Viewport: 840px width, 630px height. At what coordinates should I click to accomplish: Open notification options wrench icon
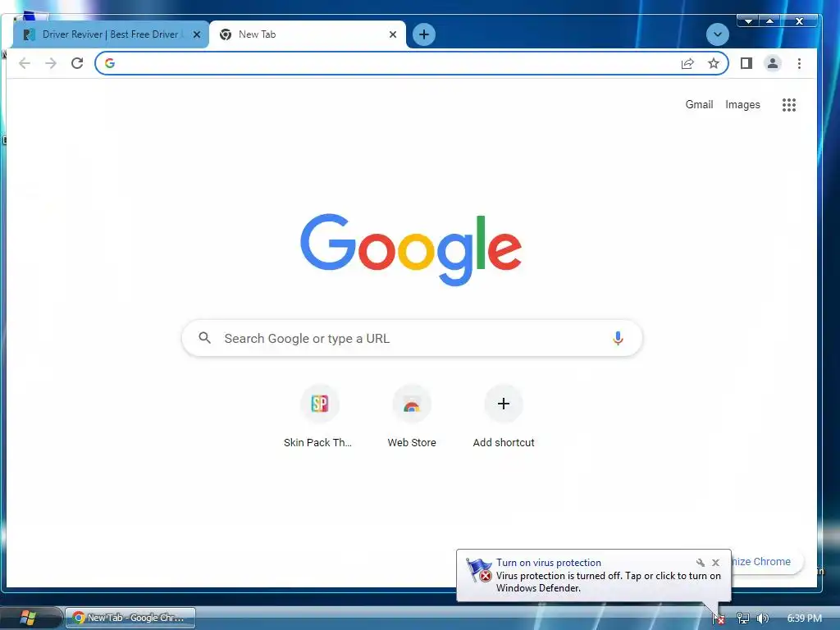(701, 563)
